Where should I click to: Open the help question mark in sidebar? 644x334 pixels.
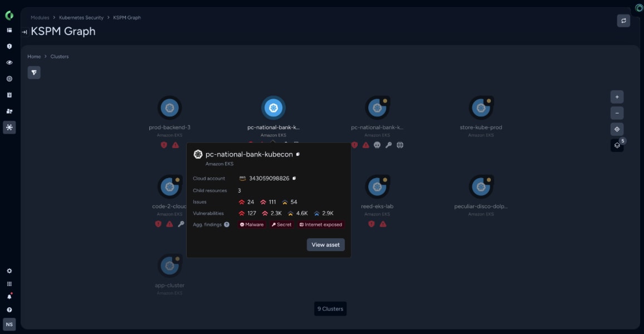pyautogui.click(x=9, y=310)
